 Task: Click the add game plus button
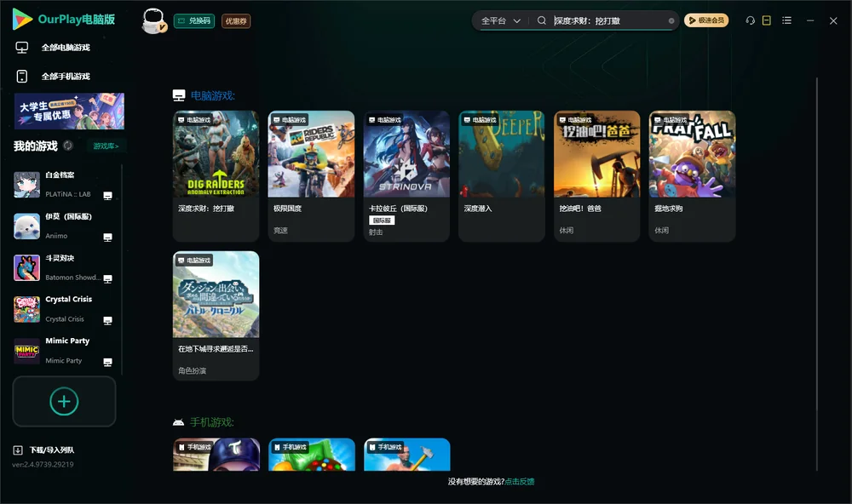point(64,401)
